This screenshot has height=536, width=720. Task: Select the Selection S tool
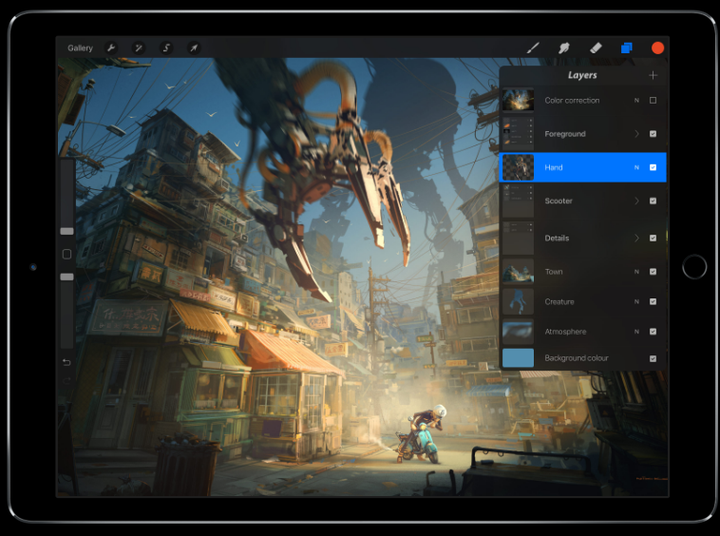click(166, 48)
